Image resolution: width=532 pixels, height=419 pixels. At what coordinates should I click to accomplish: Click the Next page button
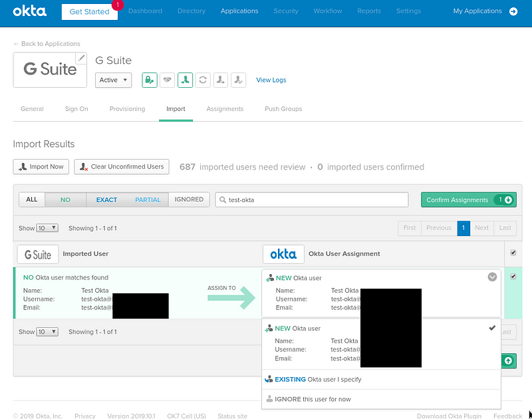click(x=481, y=228)
